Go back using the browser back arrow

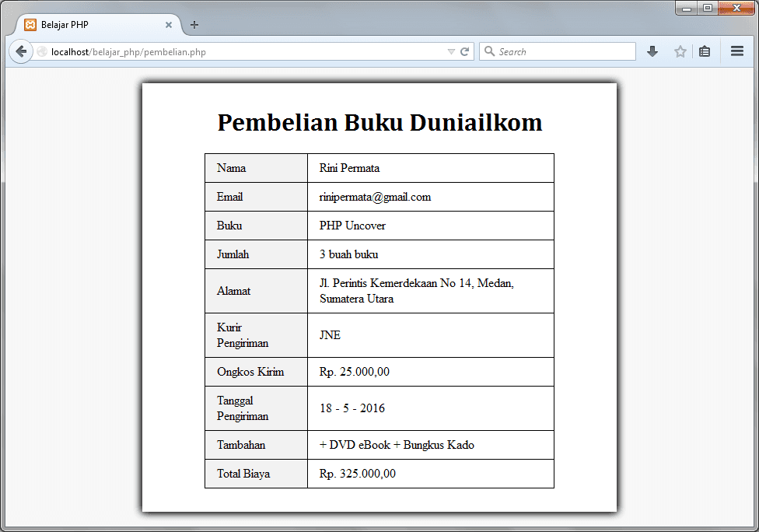point(21,51)
